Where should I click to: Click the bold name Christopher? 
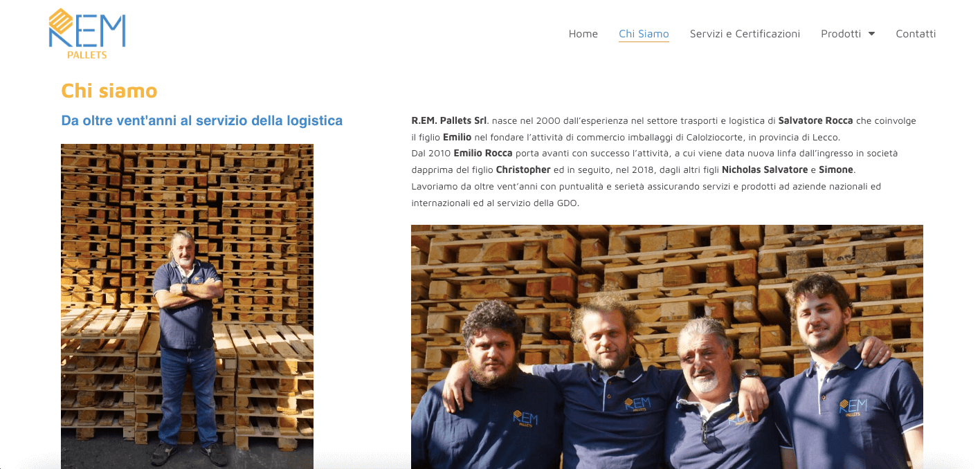[523, 169]
